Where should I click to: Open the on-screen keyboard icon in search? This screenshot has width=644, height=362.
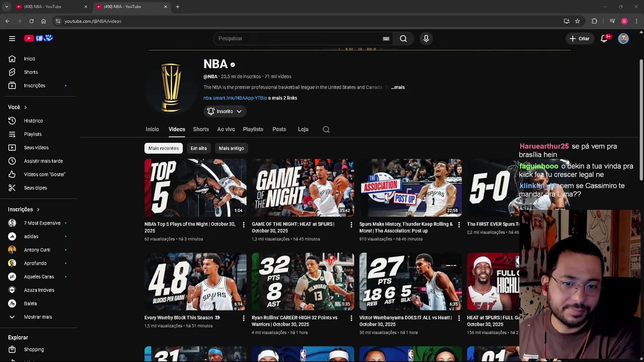tap(386, 38)
